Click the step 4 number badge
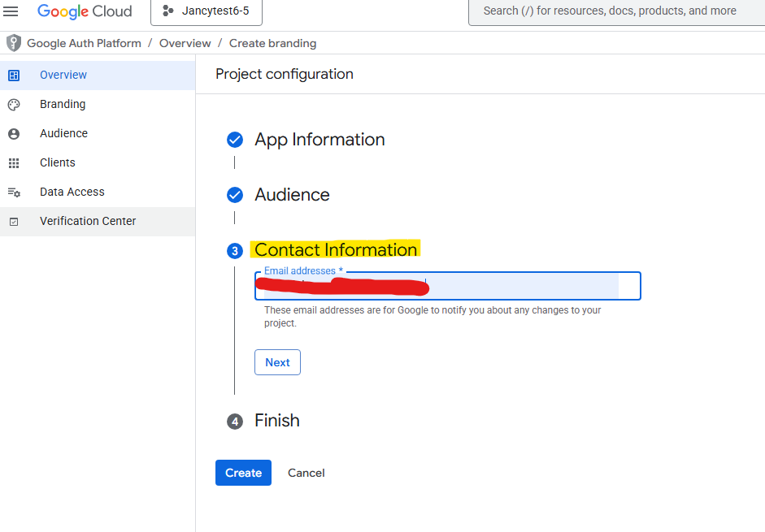 click(235, 422)
